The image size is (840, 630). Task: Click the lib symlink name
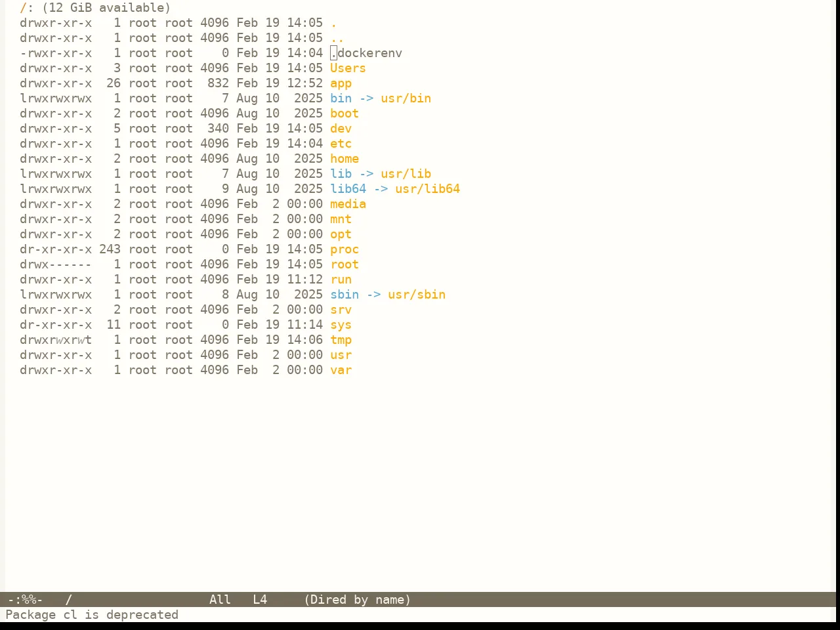click(x=341, y=174)
